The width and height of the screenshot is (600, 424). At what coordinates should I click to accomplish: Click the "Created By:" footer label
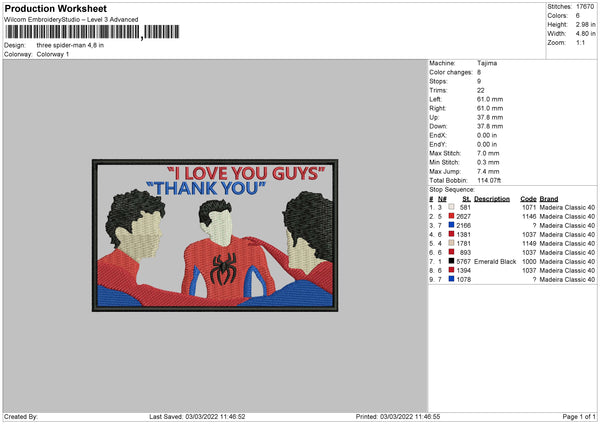(21, 417)
